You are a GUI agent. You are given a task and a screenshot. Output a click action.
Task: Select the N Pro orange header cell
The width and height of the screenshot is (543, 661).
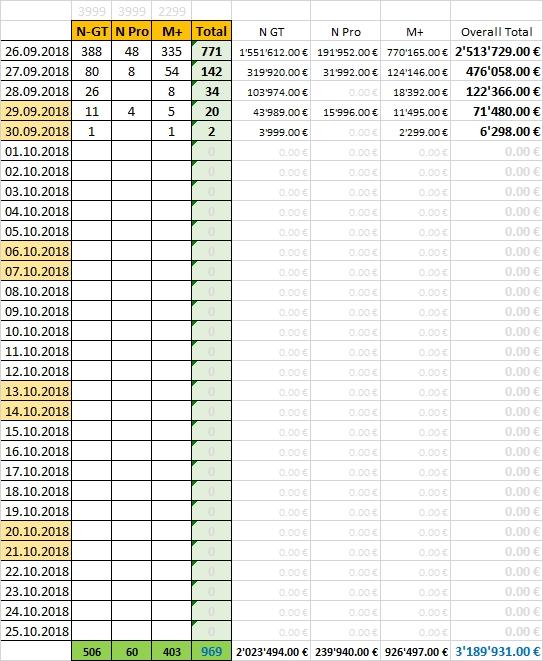[132, 31]
